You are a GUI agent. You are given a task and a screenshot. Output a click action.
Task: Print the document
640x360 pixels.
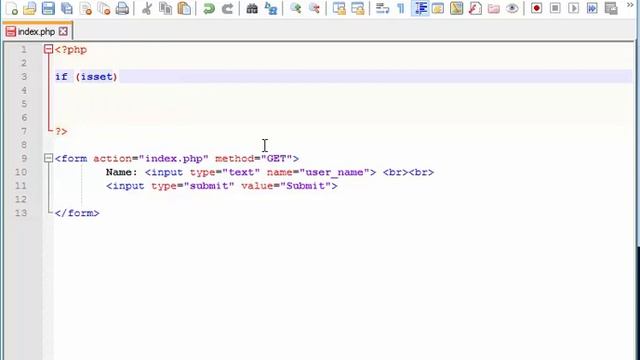[122, 8]
